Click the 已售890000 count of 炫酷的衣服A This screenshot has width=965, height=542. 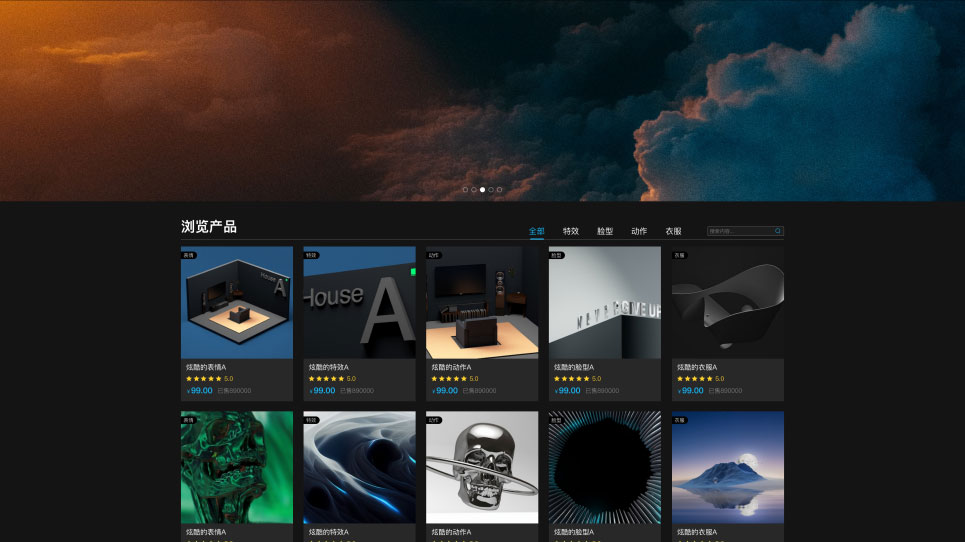pyautogui.click(x=726, y=391)
